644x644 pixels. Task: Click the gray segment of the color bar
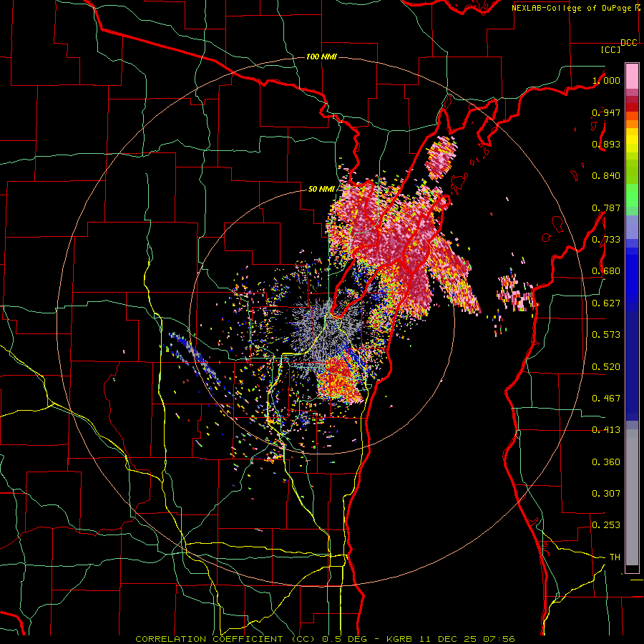[632, 497]
